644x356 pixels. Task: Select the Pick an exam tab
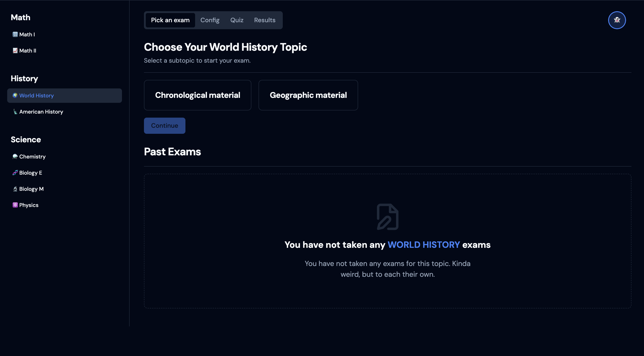[170, 20]
